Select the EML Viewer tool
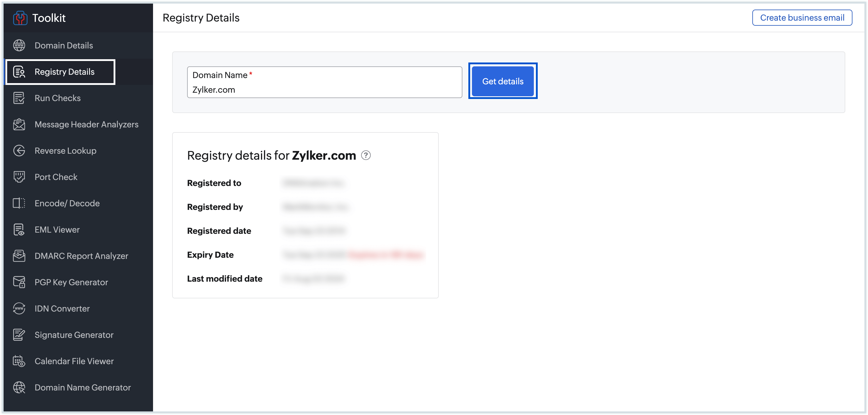868x415 pixels. click(x=57, y=229)
